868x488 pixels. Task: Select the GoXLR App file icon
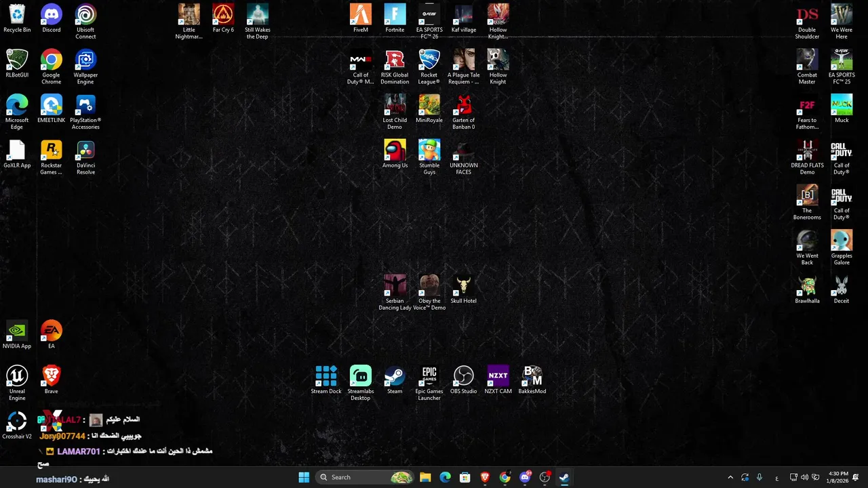pos(17,154)
